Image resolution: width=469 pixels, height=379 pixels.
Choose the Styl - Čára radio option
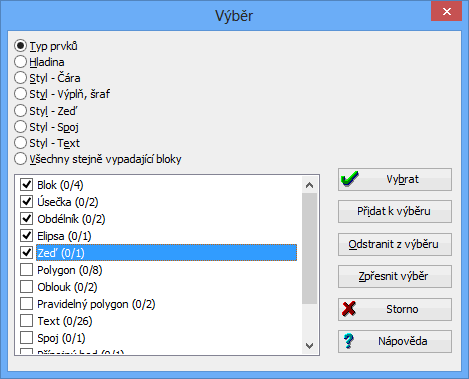point(20,78)
